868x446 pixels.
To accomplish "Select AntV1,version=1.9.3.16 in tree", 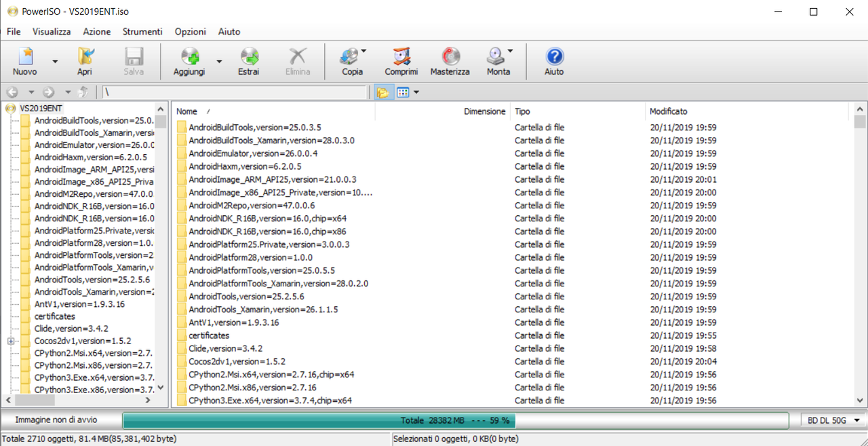I will [x=79, y=304].
